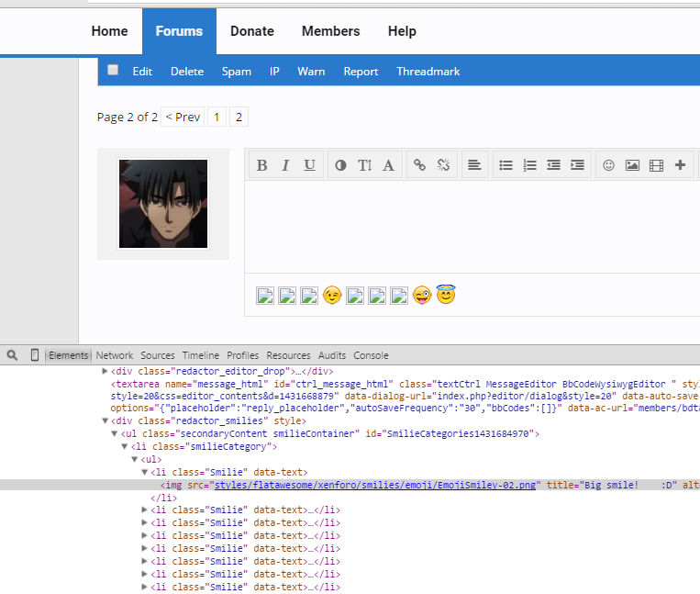Open the insert media icon
Viewport: 700px width, 594px height.
tap(656, 165)
